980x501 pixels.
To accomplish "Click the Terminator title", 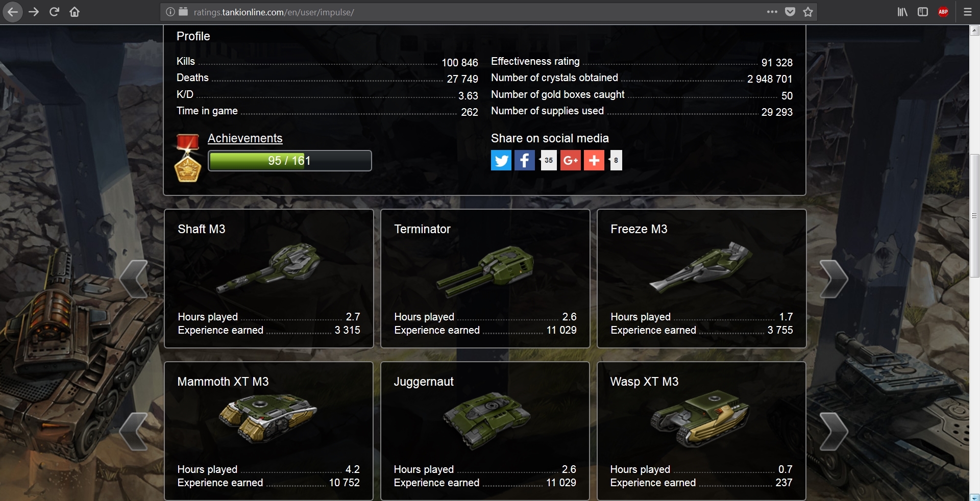I will 422,229.
